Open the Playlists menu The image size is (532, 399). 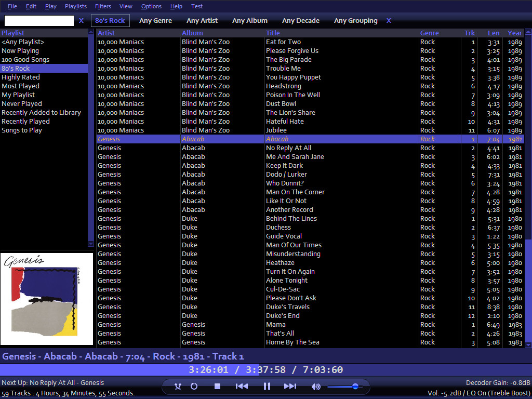[x=76, y=6]
